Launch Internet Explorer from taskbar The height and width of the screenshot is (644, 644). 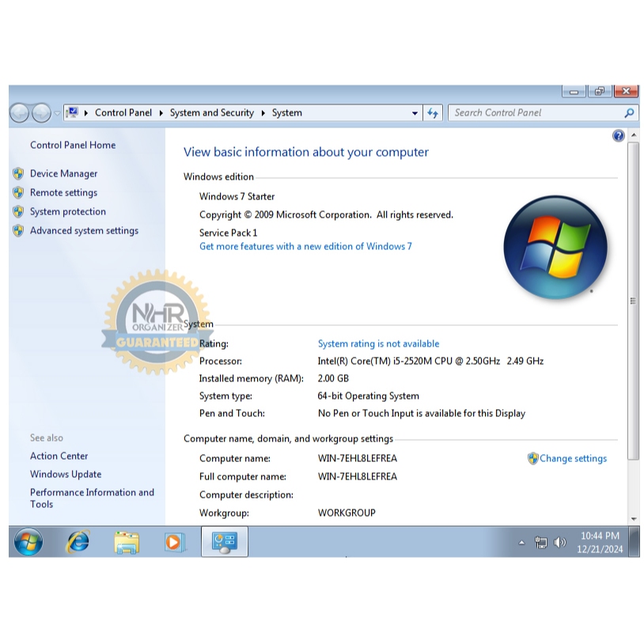click(78, 542)
